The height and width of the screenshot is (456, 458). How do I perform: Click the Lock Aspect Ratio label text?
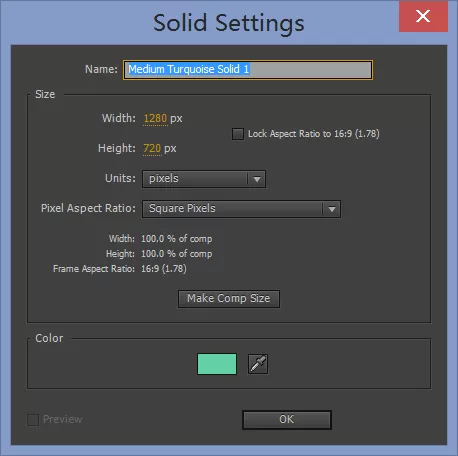(x=314, y=134)
